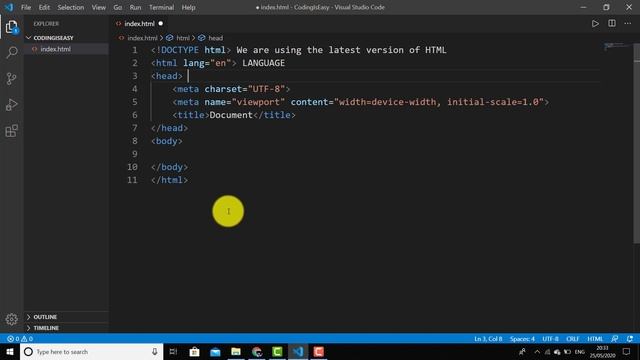Close unsaved index.html tab via dot
640x360 pixels.
click(x=160, y=24)
